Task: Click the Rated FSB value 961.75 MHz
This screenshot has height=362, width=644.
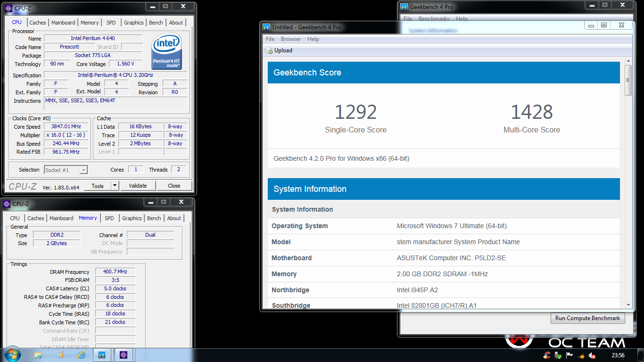Action: (66, 152)
